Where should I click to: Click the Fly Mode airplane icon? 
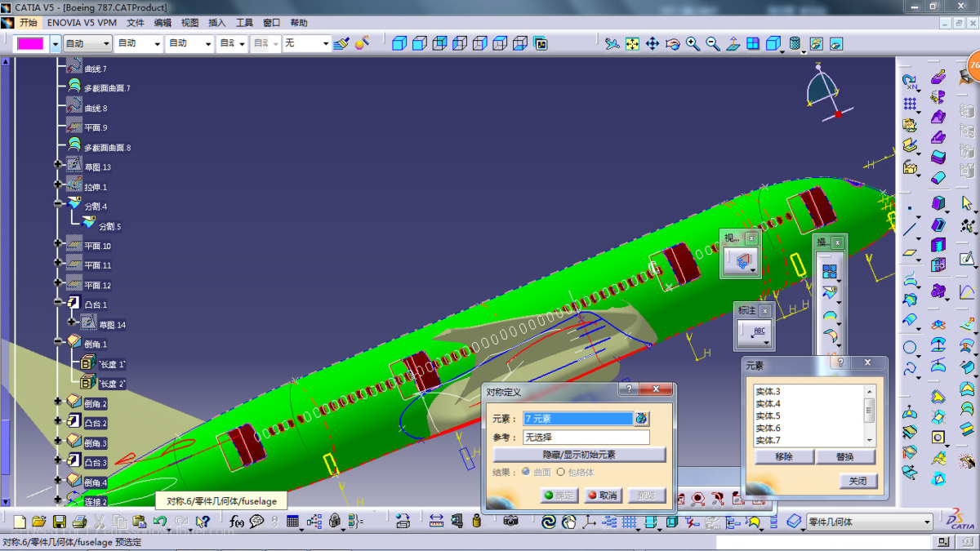(612, 43)
